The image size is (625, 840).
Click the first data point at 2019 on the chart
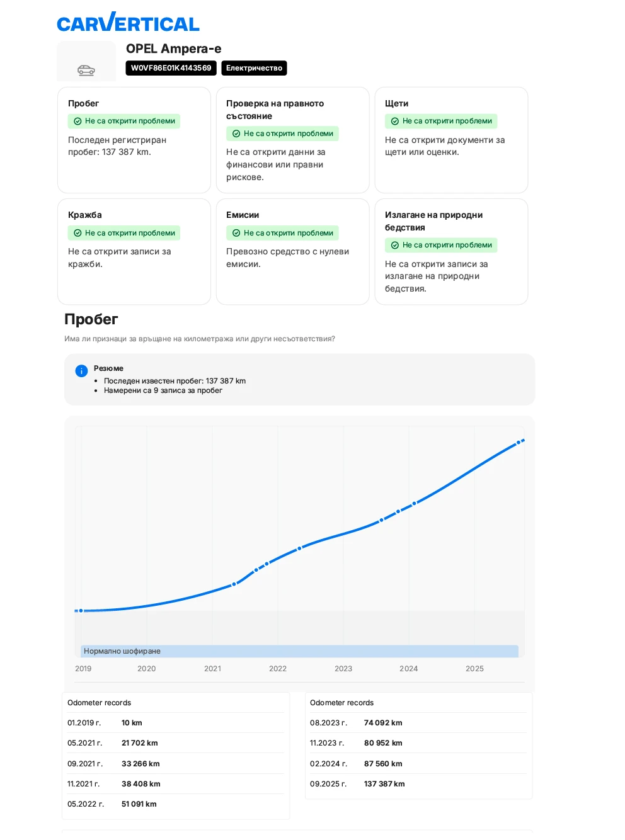tap(81, 611)
